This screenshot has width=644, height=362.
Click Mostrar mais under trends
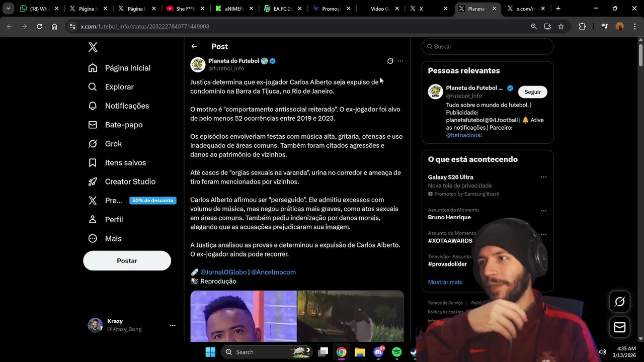[445, 282]
